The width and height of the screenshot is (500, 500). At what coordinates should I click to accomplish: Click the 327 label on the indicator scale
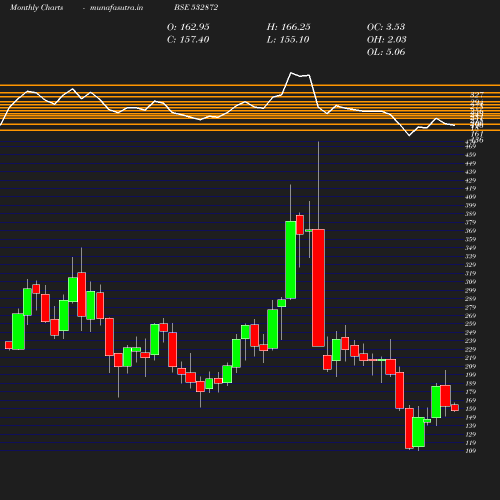click(477, 95)
